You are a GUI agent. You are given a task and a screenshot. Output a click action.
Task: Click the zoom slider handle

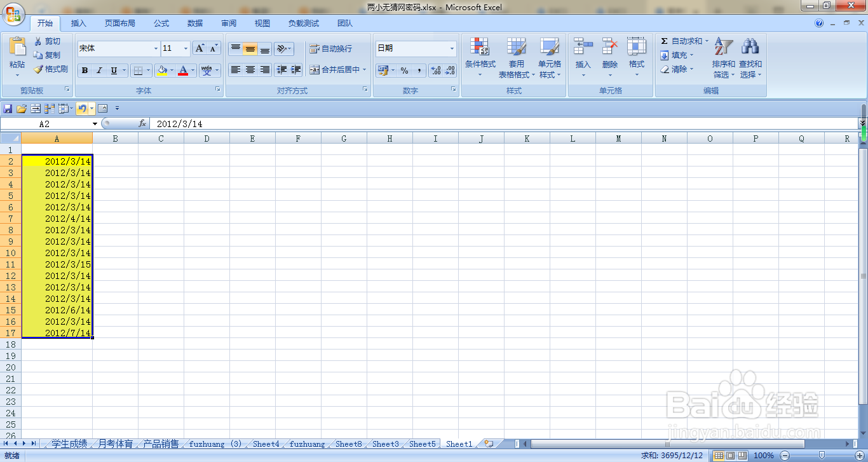822,456
